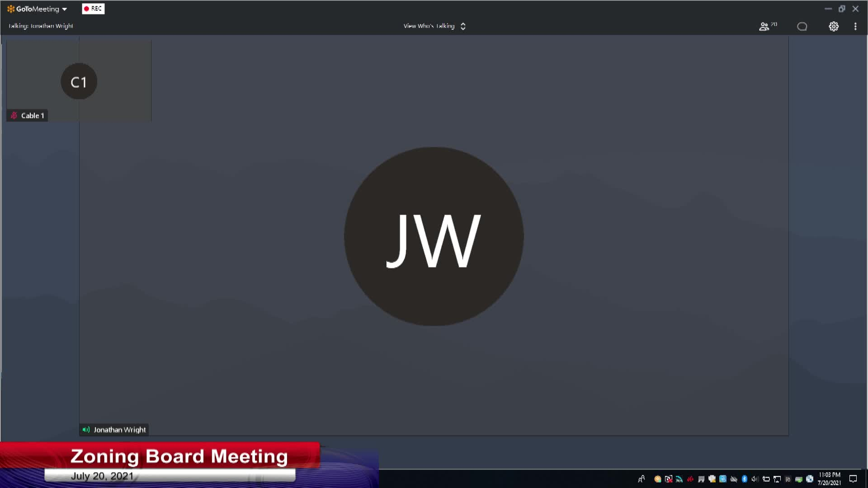The image size is (868, 488).
Task: Click Cable 1 muted microphone icon
Action: pos(14,116)
